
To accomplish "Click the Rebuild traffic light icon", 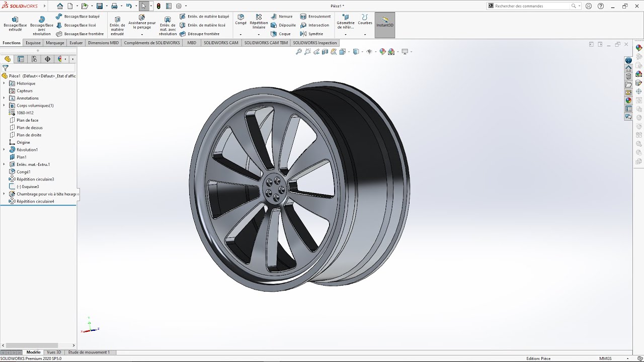I will pos(159,6).
